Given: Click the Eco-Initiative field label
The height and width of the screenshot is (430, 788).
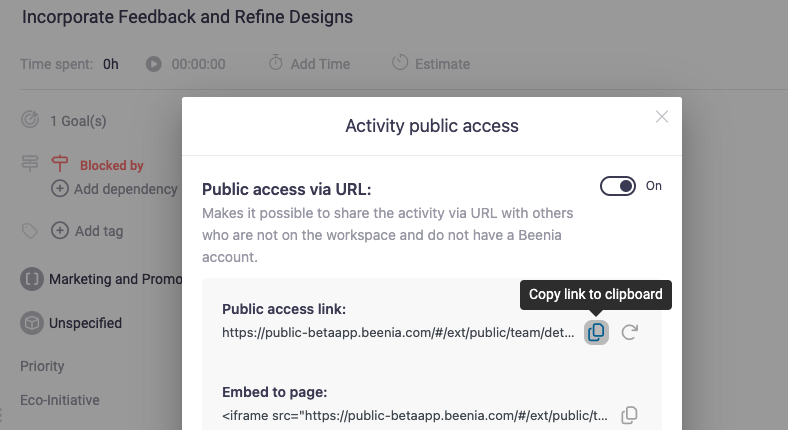Looking at the screenshot, I should click(x=60, y=400).
